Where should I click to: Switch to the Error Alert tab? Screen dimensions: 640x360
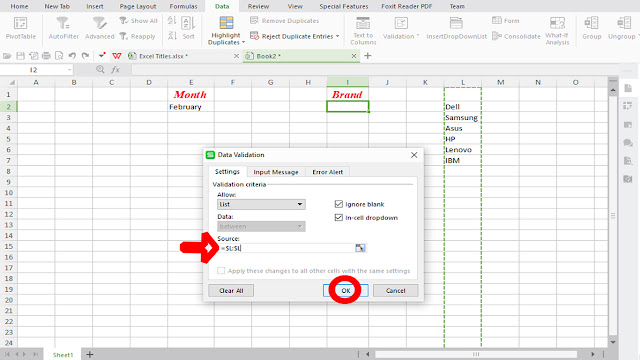(327, 172)
